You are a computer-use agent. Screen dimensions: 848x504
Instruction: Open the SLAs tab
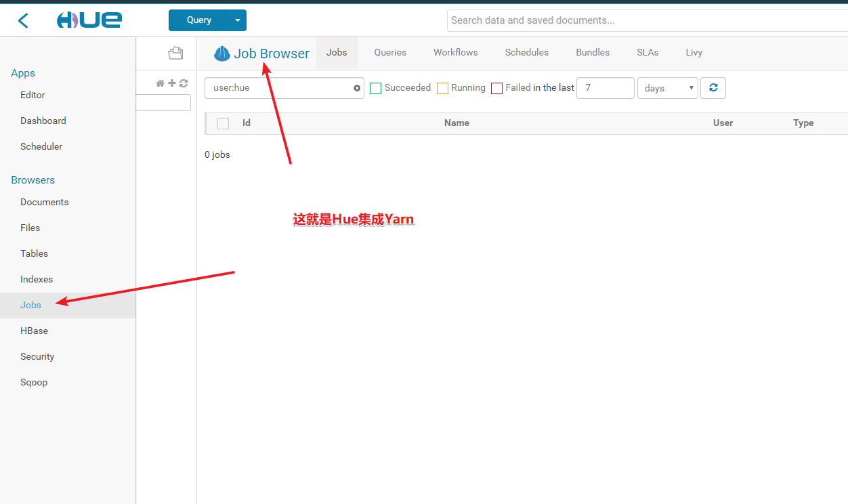pos(648,52)
